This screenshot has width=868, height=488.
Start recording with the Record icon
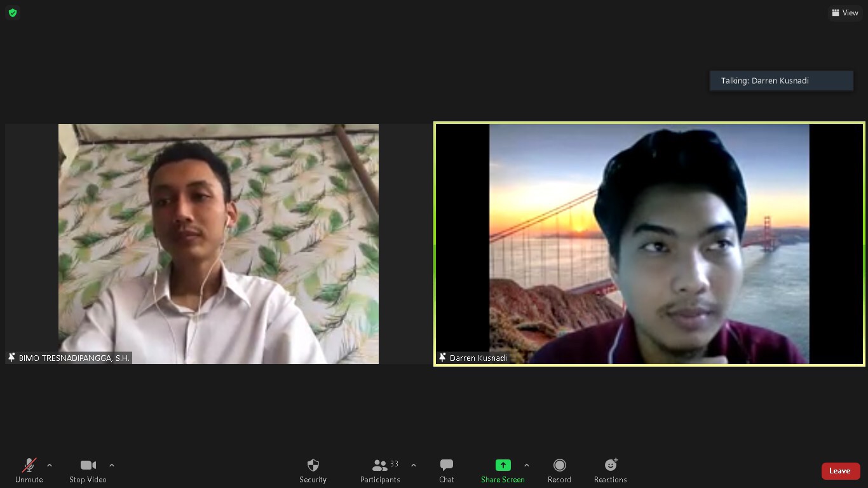pyautogui.click(x=559, y=465)
